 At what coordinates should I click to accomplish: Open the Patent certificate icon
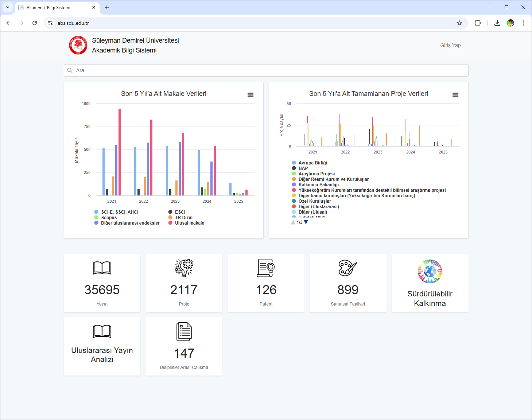coord(266,268)
